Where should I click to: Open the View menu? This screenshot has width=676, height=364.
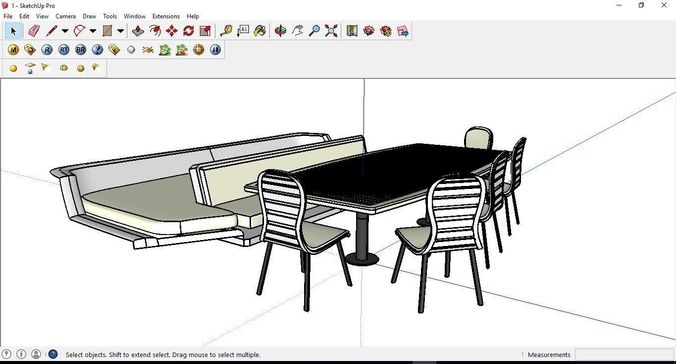[x=42, y=16]
